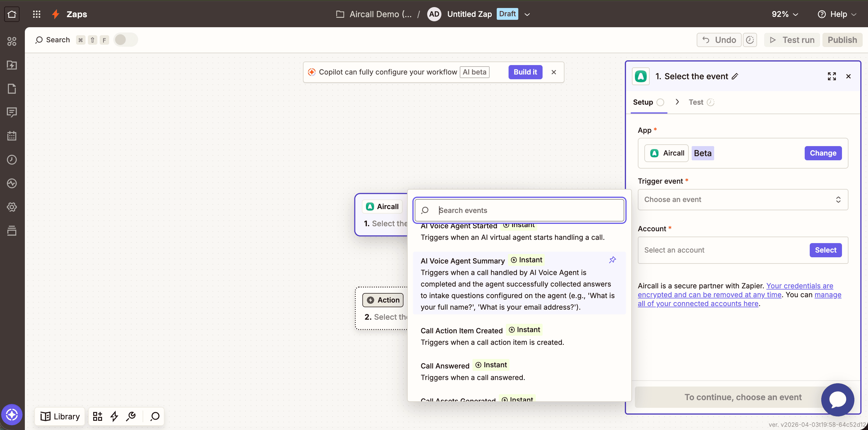This screenshot has width=868, height=430.
Task: Open the 92% zoom level dropdown
Action: point(785,14)
